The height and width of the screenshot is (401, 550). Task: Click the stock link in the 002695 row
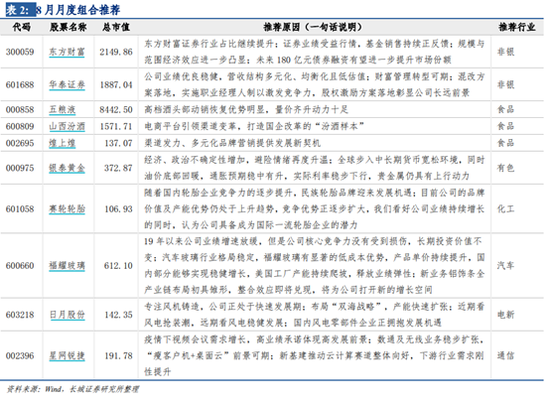tap(62, 143)
